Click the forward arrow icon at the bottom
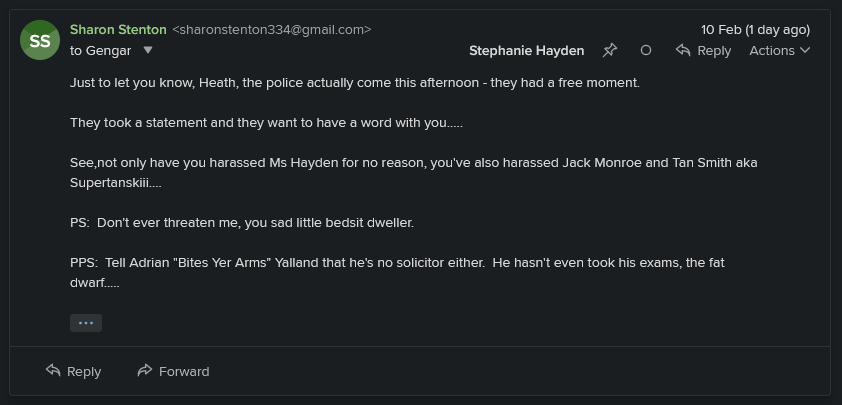The width and height of the screenshot is (842, 405). pyautogui.click(x=145, y=371)
